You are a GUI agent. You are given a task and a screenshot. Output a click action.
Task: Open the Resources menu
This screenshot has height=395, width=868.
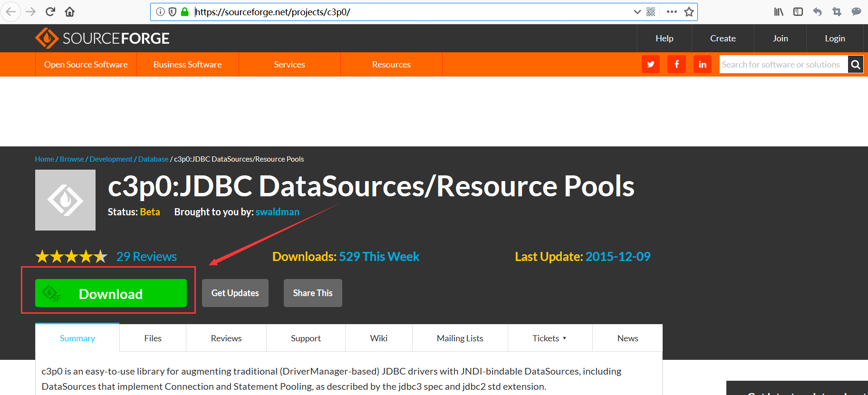391,64
